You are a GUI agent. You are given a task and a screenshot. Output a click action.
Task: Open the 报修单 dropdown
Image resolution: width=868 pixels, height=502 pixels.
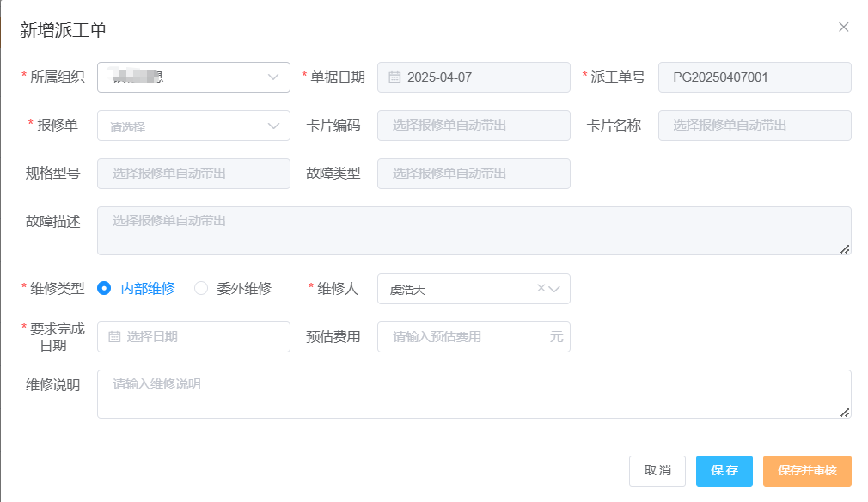273,125
